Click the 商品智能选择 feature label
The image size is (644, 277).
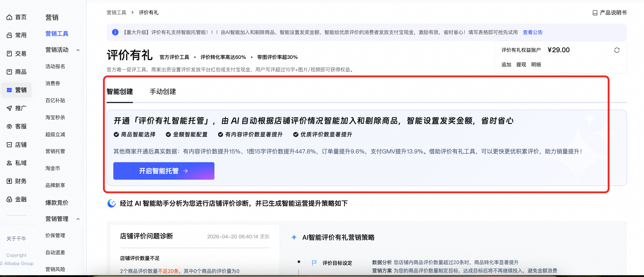(138, 135)
